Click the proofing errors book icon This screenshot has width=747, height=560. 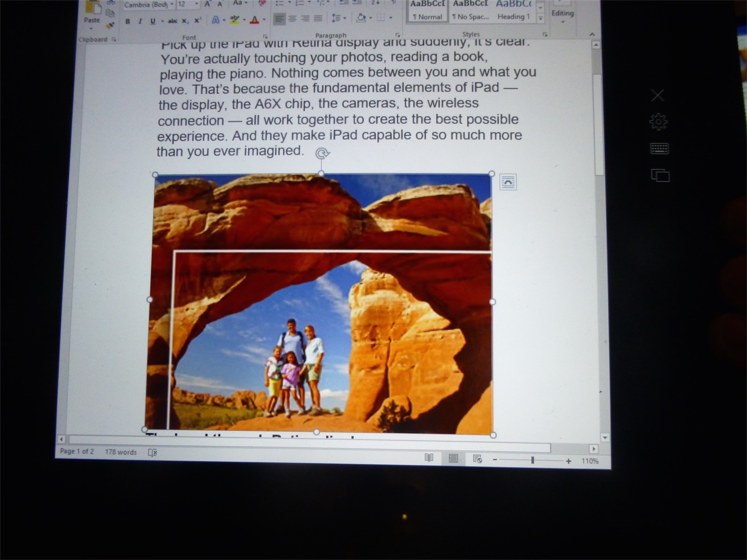pyautogui.click(x=153, y=452)
